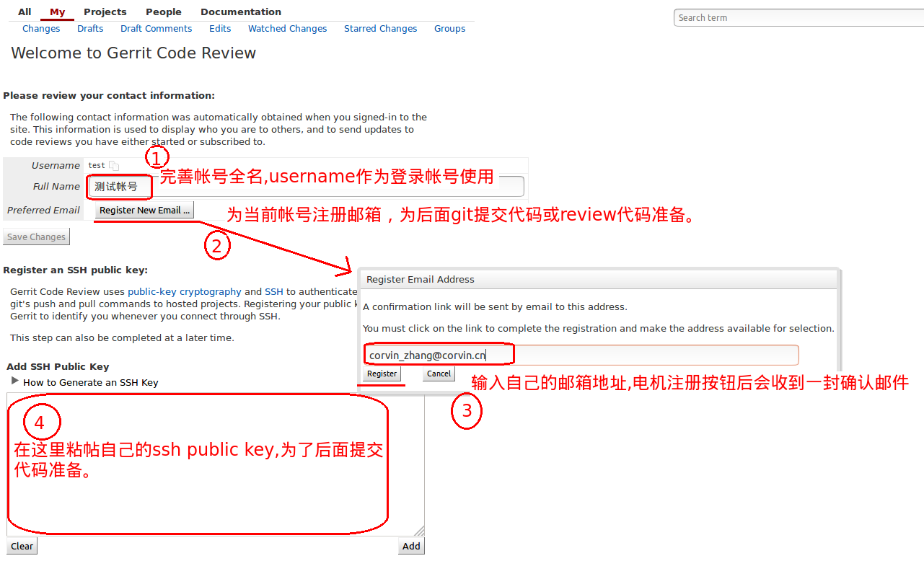The image size is (924, 561).
Task: Click the Preferred Email label
Action: click(x=43, y=211)
